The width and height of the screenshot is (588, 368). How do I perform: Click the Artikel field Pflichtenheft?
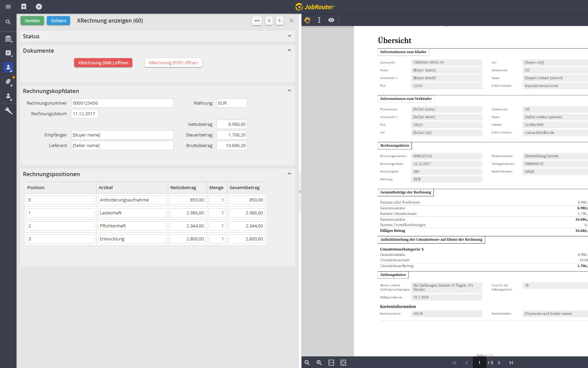(x=132, y=226)
